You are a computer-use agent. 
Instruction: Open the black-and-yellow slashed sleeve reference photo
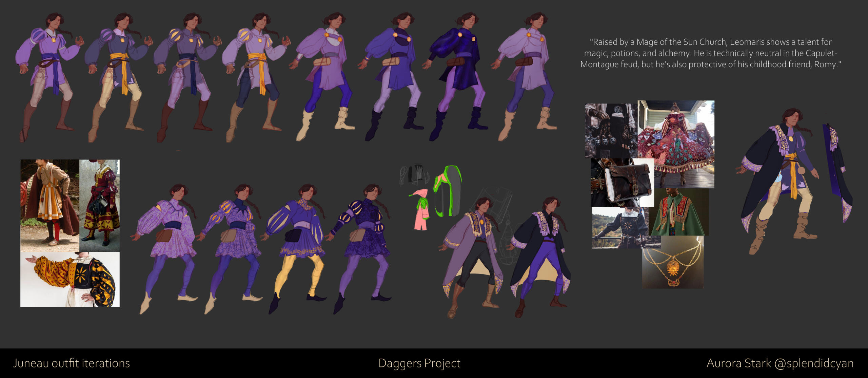[70, 279]
